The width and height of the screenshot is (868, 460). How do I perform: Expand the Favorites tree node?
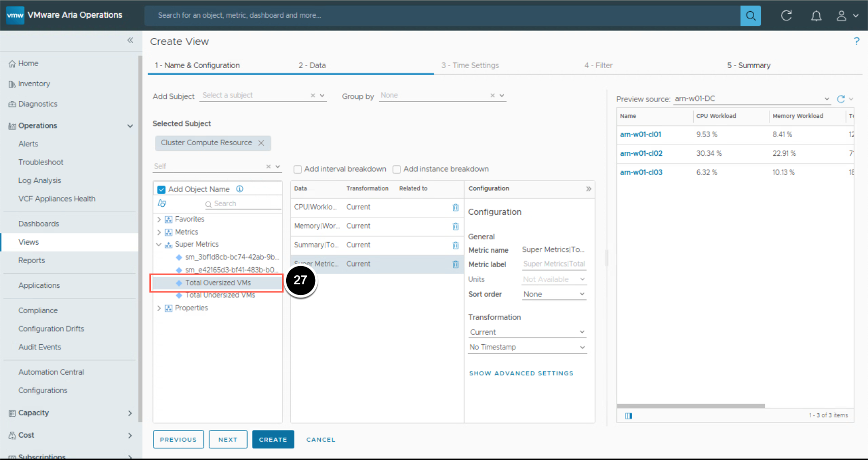tap(159, 219)
